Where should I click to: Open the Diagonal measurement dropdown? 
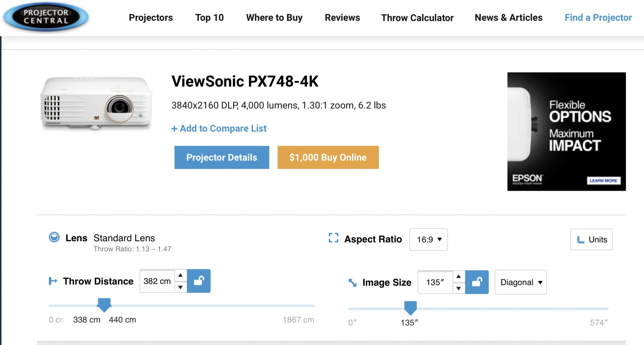[521, 282]
